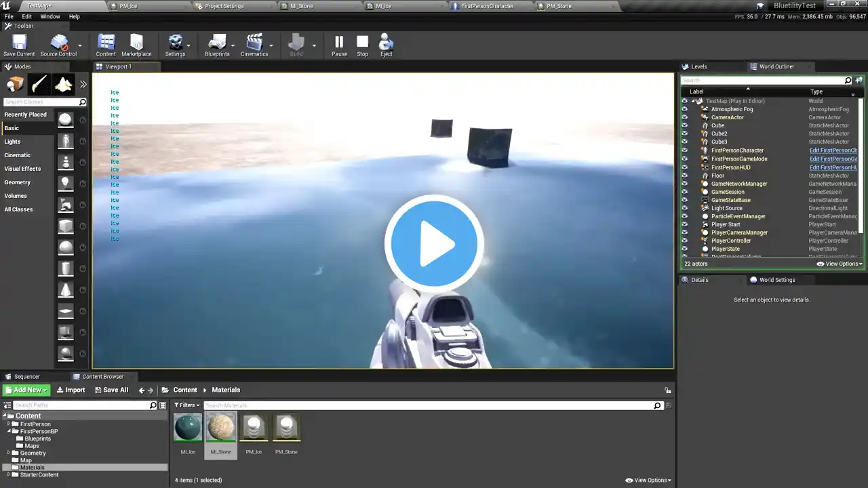This screenshot has width=868, height=488.
Task: Choose the Player Start flag item in Basic
Action: pos(66,205)
